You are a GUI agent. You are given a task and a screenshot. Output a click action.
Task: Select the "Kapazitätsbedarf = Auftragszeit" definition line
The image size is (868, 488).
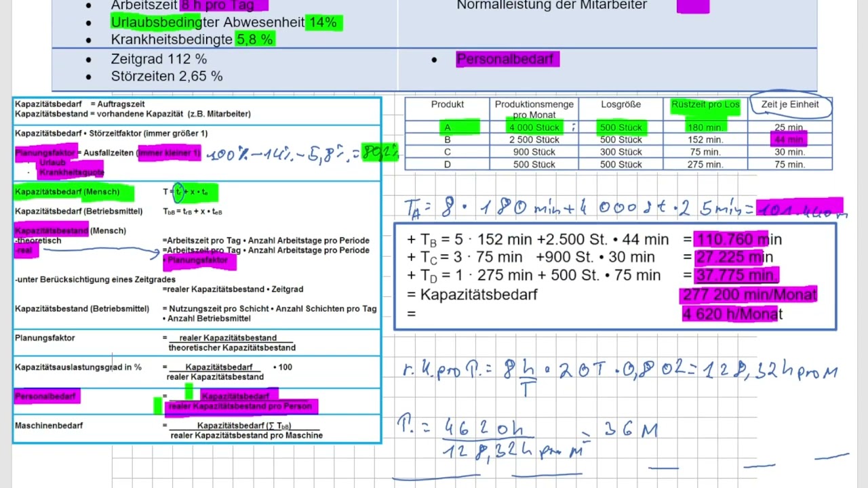click(80, 104)
